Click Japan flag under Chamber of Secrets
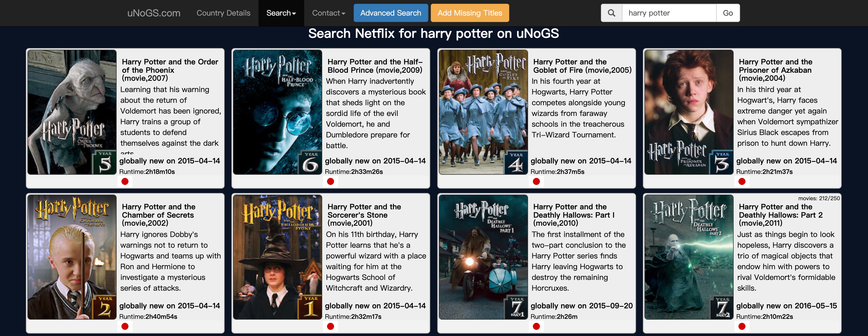868x336 pixels. tap(125, 326)
